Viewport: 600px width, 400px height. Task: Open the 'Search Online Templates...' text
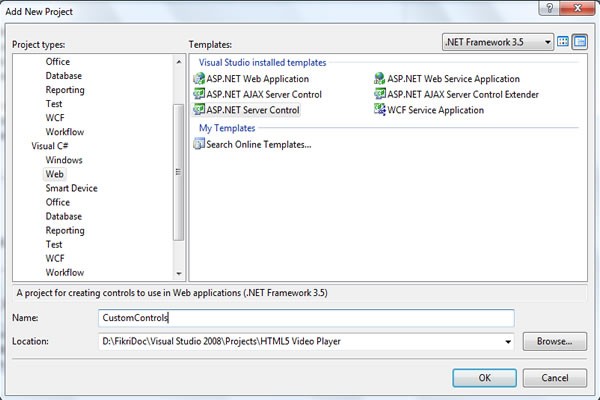pyautogui.click(x=259, y=145)
